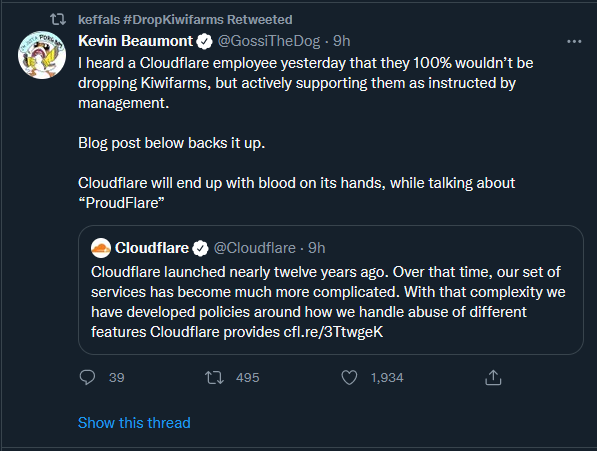View the 1,934 likes count
This screenshot has height=451, width=597.
pyautogui.click(x=387, y=378)
